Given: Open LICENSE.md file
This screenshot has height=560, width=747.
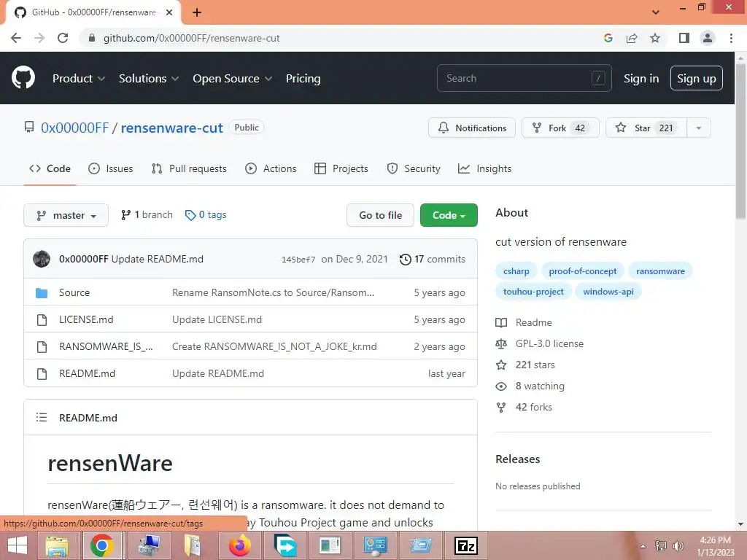Looking at the screenshot, I should 86,319.
